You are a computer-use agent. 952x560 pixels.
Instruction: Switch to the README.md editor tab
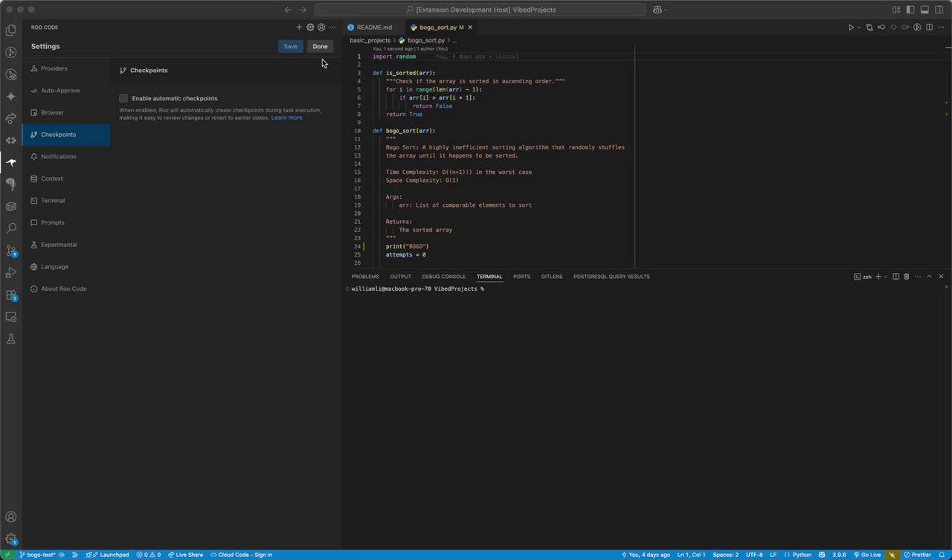[x=373, y=28]
